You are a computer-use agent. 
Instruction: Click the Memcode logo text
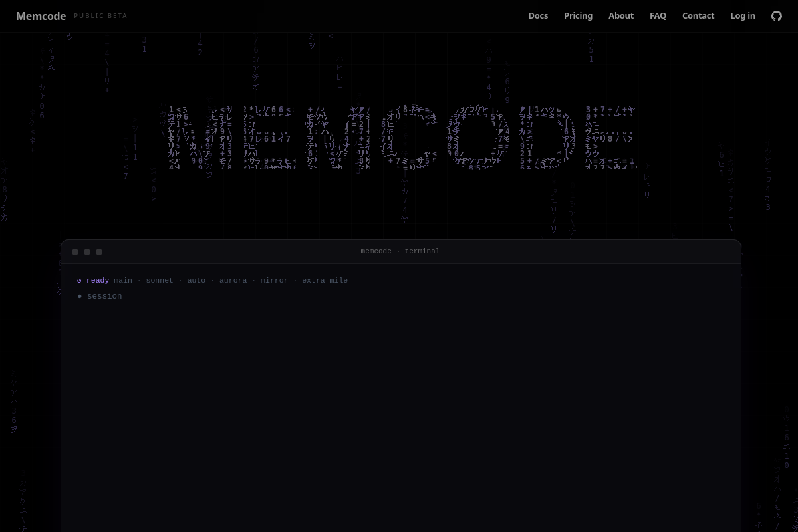pyautogui.click(x=41, y=16)
